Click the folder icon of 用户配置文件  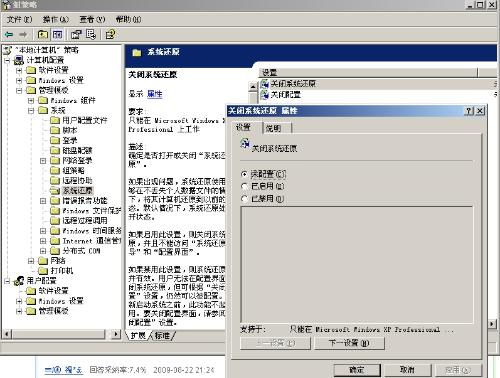click(x=55, y=120)
